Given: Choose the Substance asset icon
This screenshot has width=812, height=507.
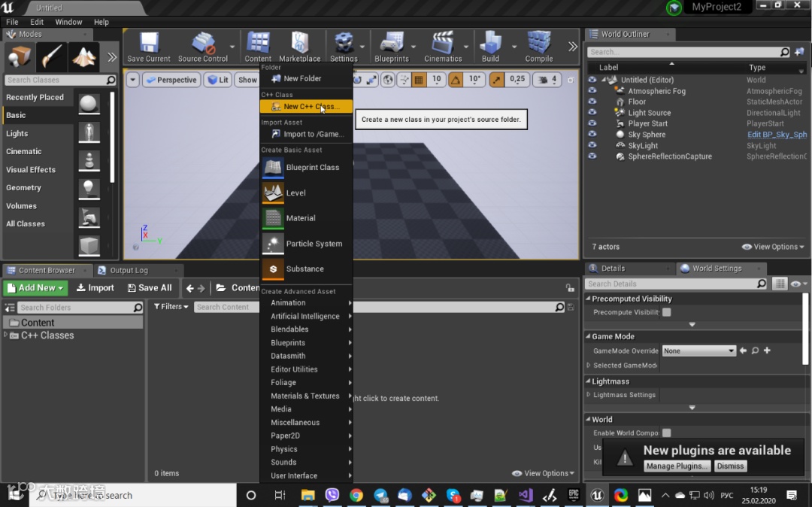Looking at the screenshot, I should 273,269.
